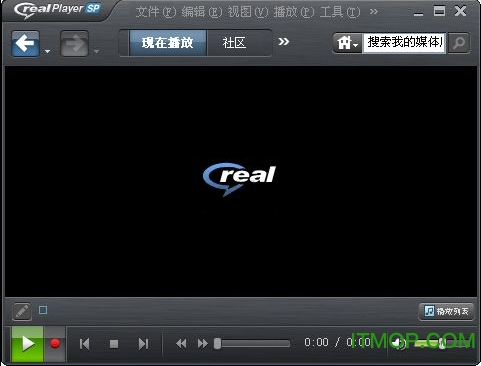This screenshot has width=481, height=366.
Task: Close the RealPlayer window
Action: coord(460,11)
